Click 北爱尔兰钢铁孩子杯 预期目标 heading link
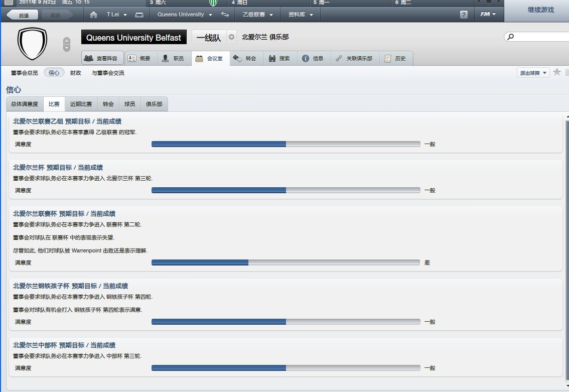 pyautogui.click(x=70, y=286)
